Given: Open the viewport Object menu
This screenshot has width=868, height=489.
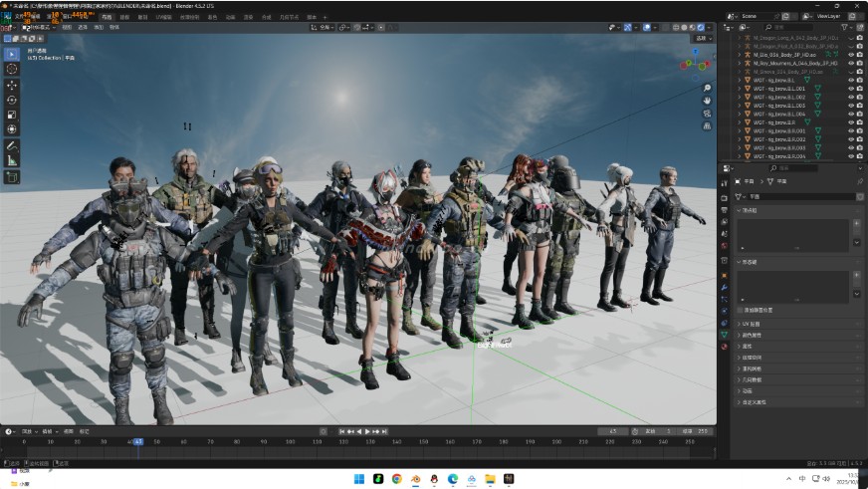Looking at the screenshot, I should point(114,27).
